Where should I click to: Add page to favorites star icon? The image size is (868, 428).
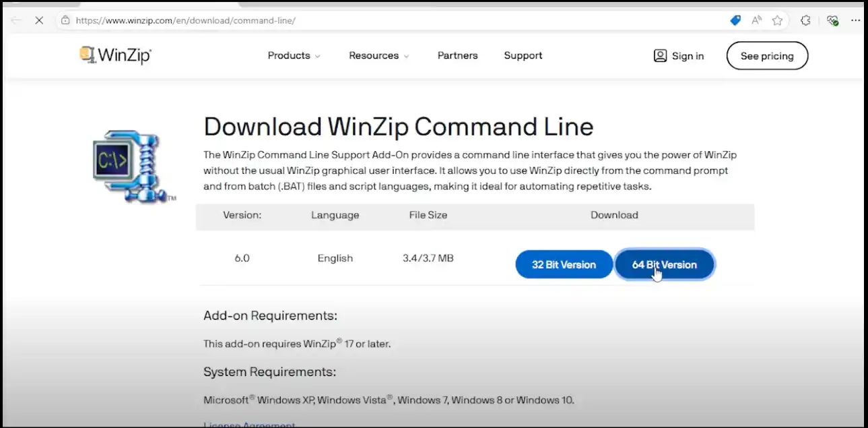click(777, 20)
